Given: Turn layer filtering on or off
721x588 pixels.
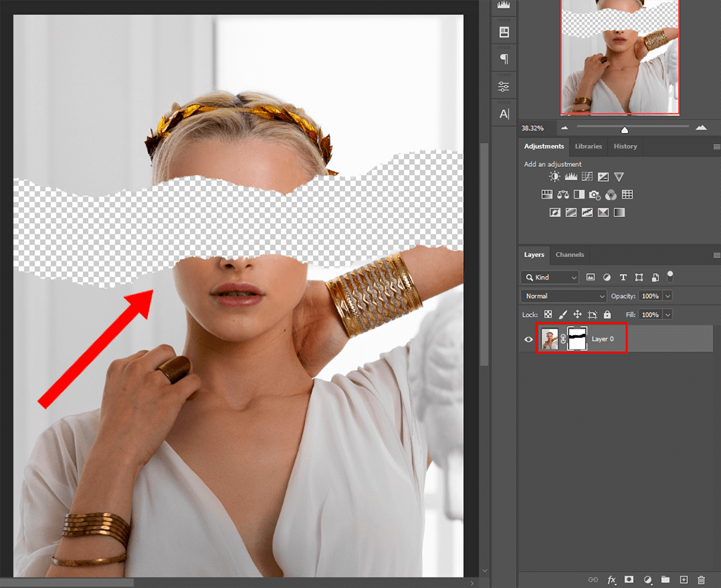Looking at the screenshot, I should [x=670, y=276].
